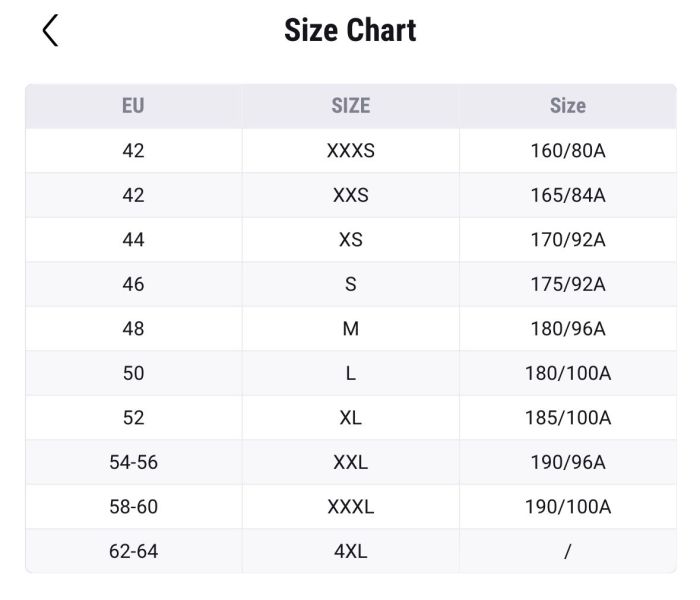Click the EU 62-64 cell
This screenshot has width=700, height=600.
tap(133, 551)
